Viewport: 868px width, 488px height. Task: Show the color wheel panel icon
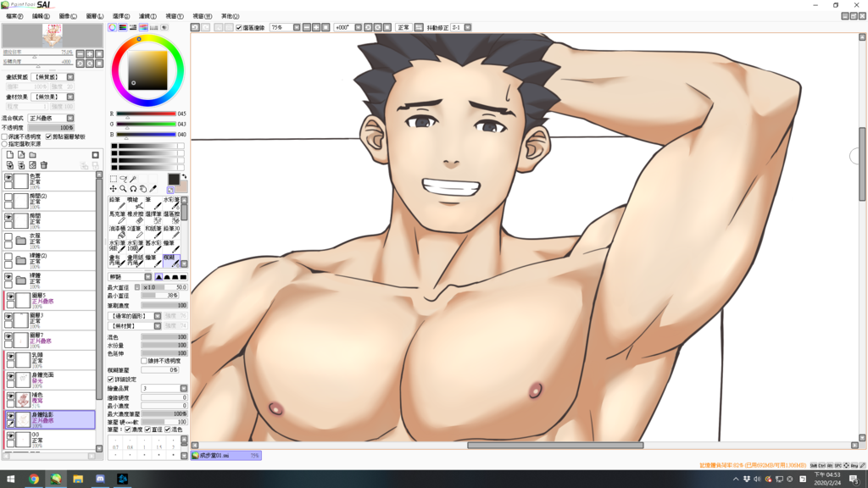113,27
